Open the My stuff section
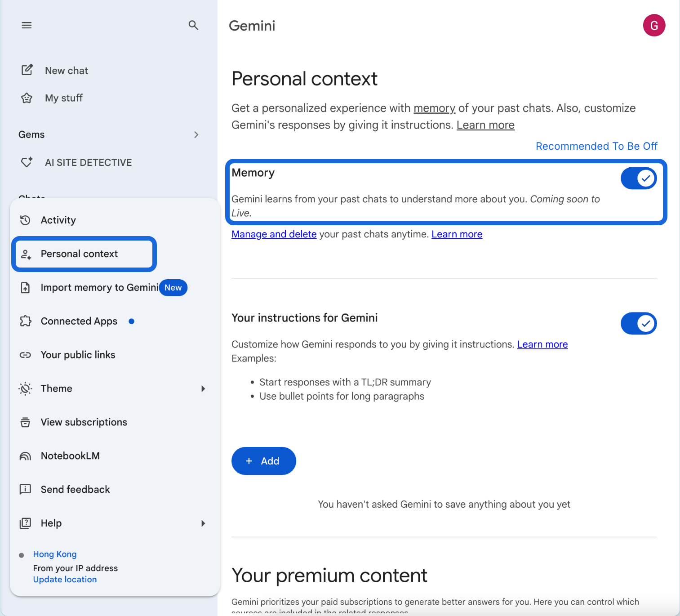The image size is (680, 616). point(63,98)
